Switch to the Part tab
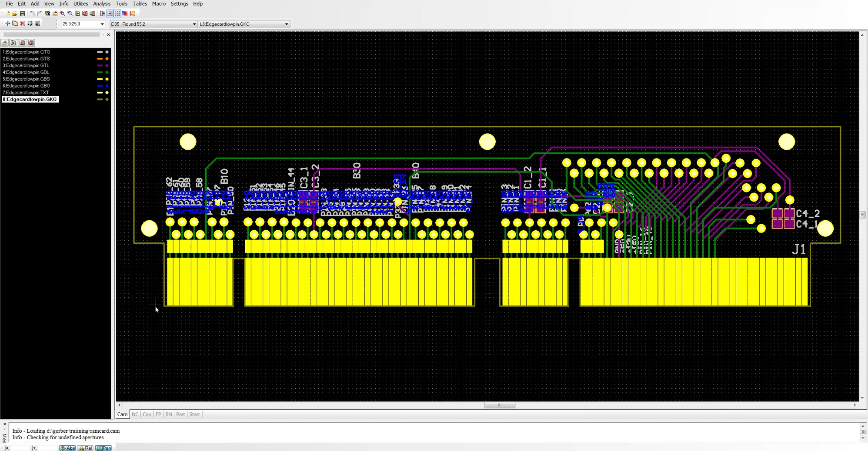Image resolution: width=868 pixels, height=451 pixels. [x=180, y=414]
